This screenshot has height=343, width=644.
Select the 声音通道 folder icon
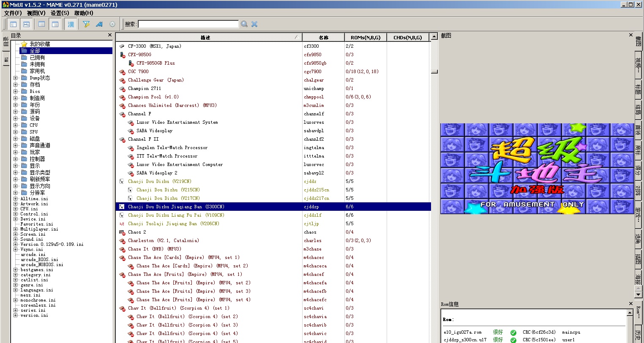pos(24,145)
